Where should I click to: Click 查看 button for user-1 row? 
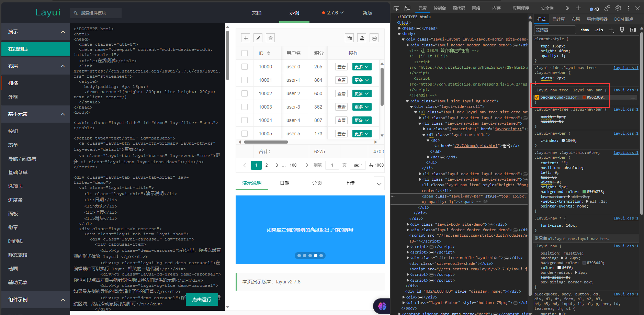(x=341, y=80)
